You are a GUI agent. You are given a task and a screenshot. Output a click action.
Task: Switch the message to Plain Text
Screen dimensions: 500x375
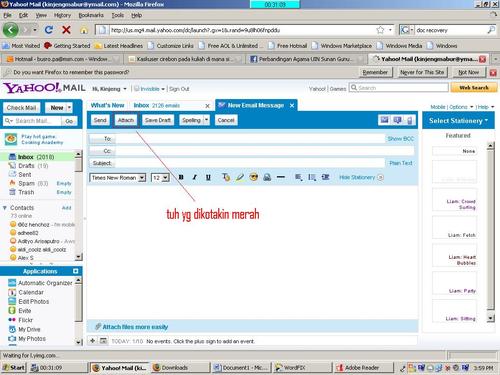[401, 163]
